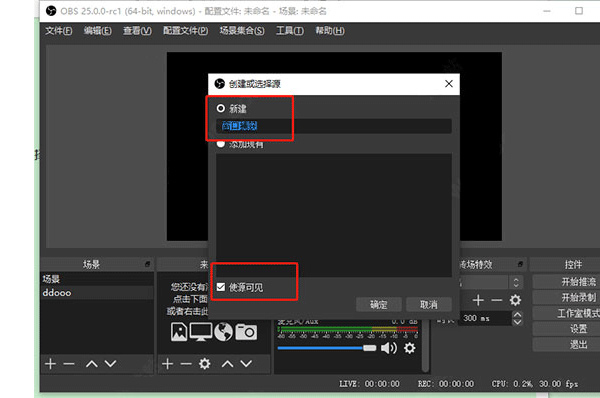
Task: Open the 配置文件(P) menu
Action: (186, 31)
